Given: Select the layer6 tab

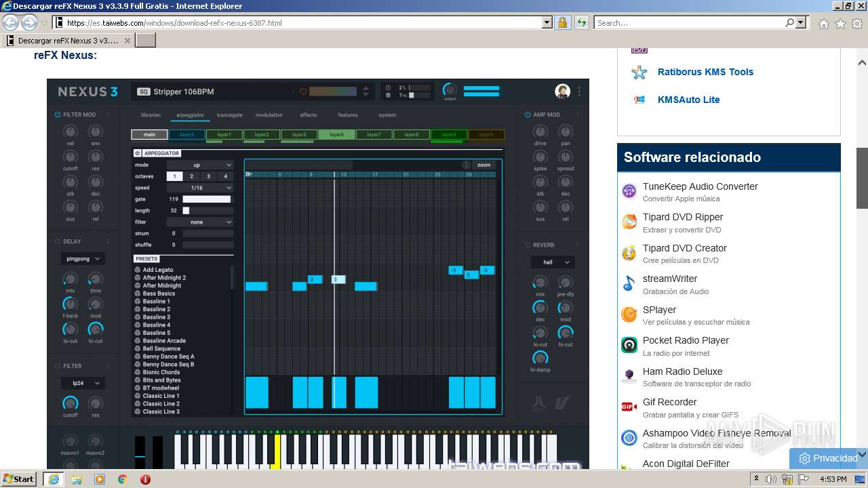Looking at the screenshot, I should (337, 135).
